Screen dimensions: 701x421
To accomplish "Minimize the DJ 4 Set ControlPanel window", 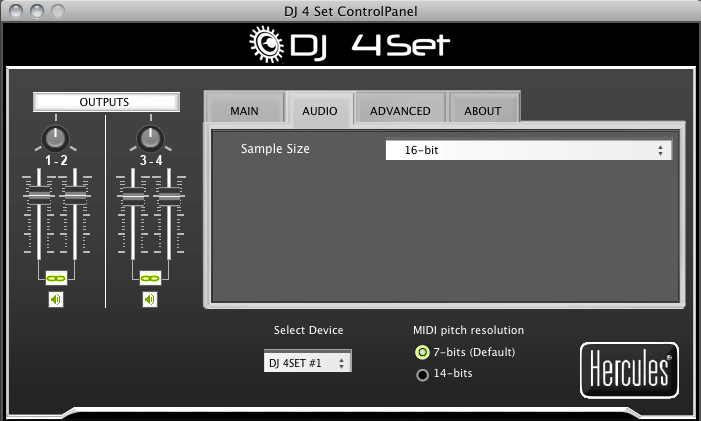I will click(x=37, y=11).
